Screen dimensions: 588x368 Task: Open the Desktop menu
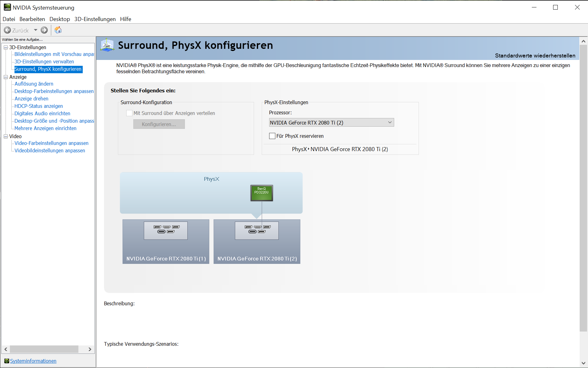pos(60,19)
